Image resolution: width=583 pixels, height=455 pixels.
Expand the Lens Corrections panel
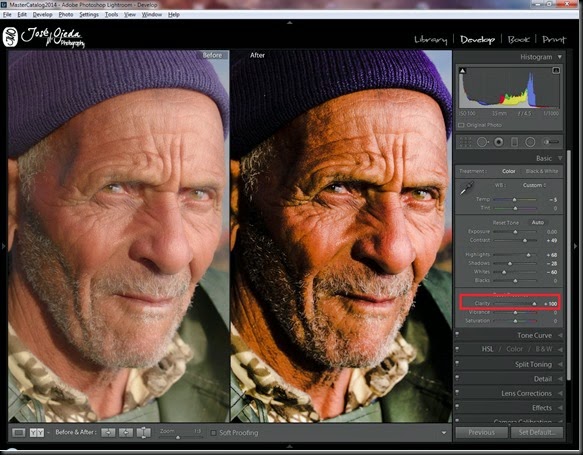(560, 393)
